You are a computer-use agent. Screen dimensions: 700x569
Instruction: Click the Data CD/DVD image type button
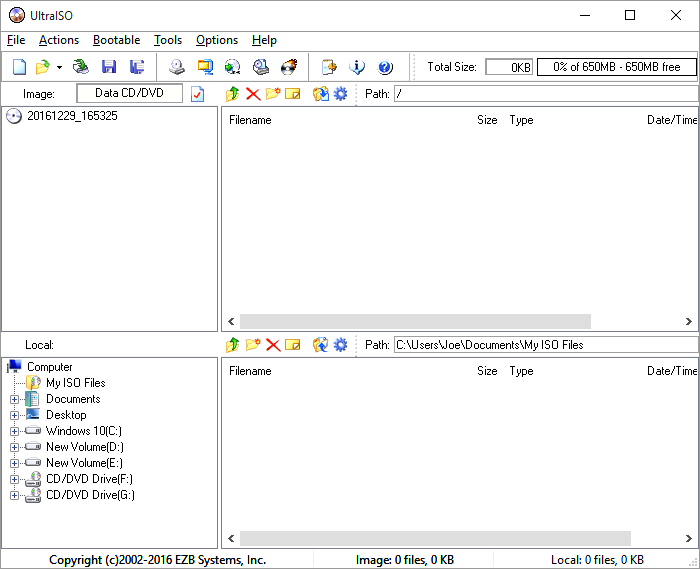click(x=130, y=93)
